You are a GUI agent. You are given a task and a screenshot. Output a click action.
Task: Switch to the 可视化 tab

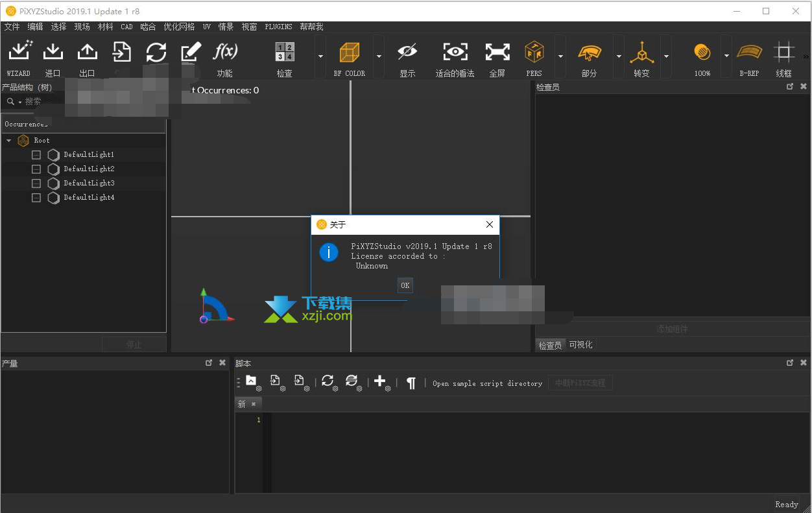[x=580, y=345]
